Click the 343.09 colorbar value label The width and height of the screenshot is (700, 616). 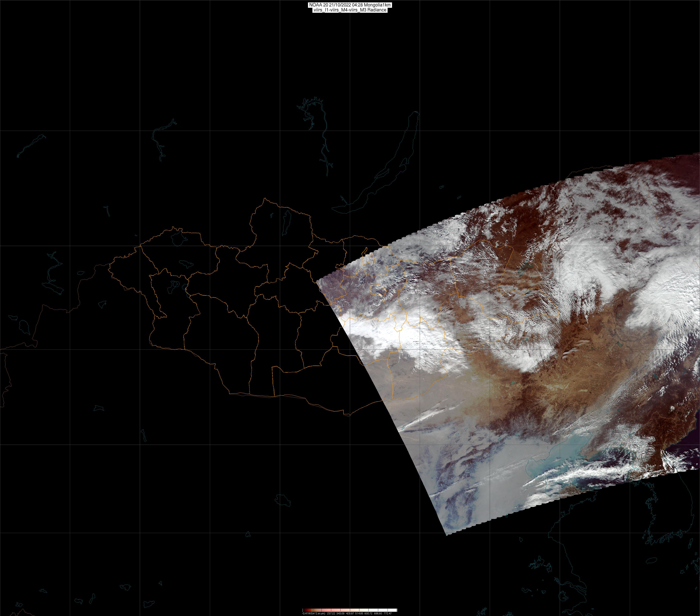(x=340, y=614)
